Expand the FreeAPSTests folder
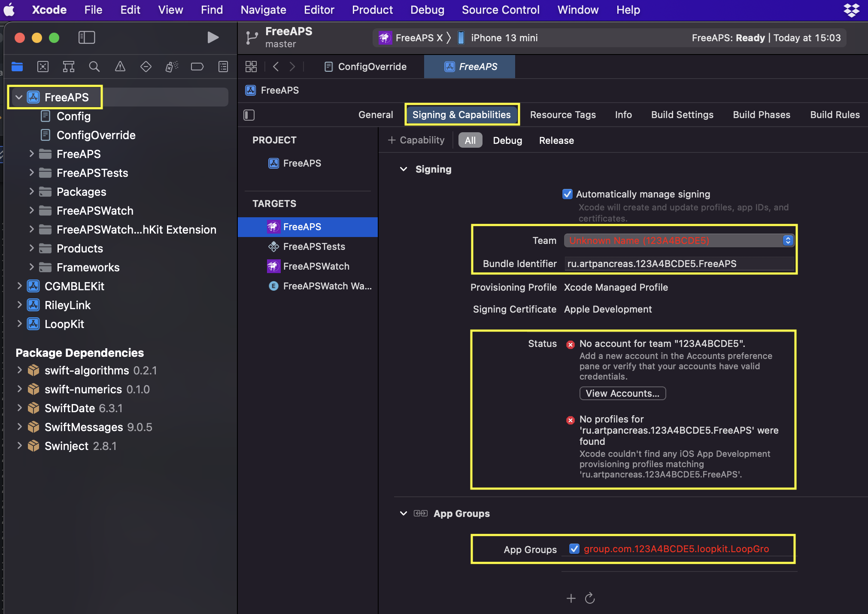The width and height of the screenshot is (868, 614). 31,173
